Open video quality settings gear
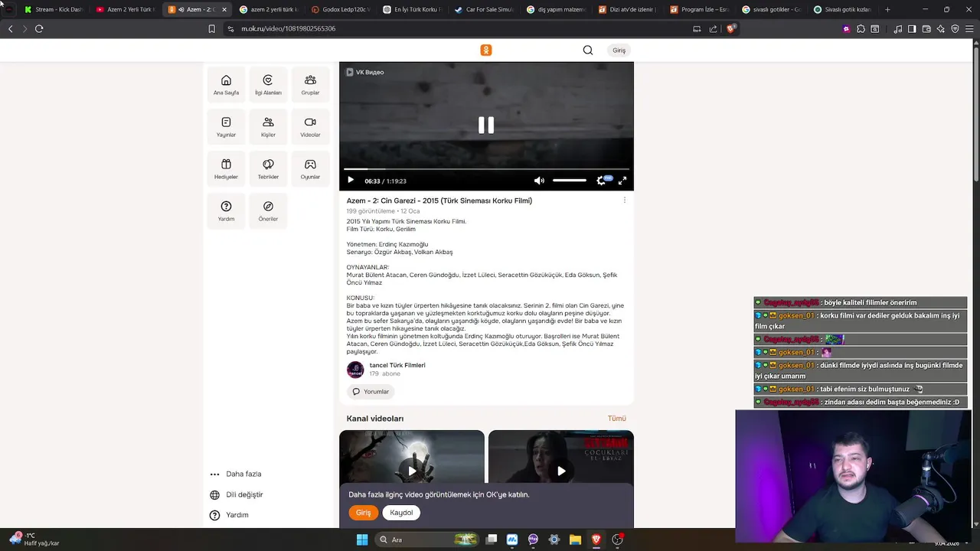This screenshot has width=980, height=551. point(601,181)
